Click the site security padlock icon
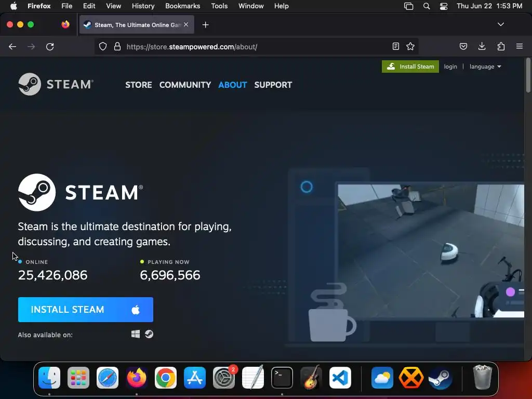Screen dimensions: 532x399 point(117,46)
